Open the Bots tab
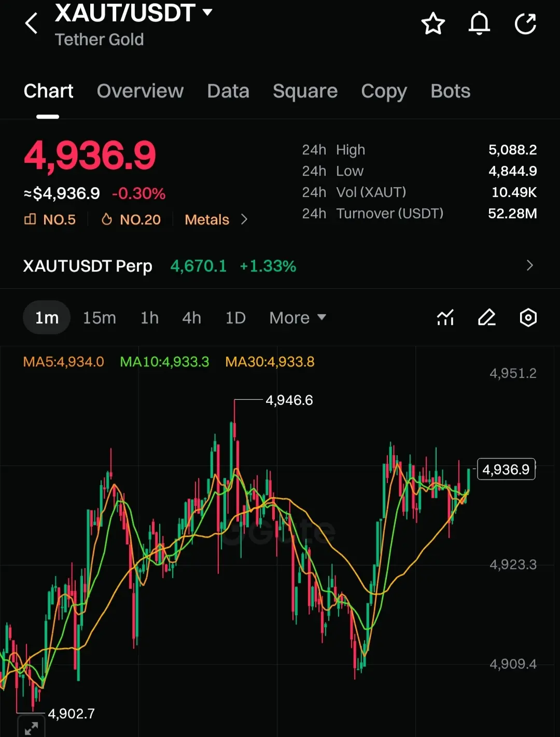560x737 pixels. (x=450, y=91)
